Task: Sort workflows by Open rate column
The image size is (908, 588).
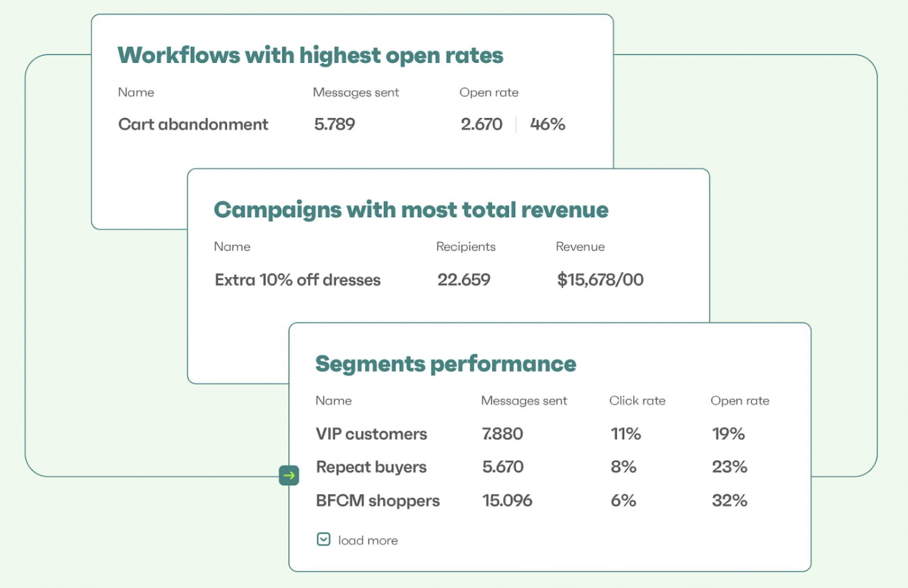Action: click(x=489, y=93)
